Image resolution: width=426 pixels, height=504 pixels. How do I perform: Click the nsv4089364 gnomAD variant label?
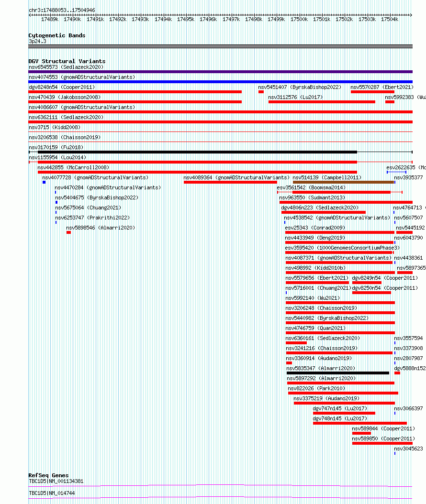tap(236, 177)
